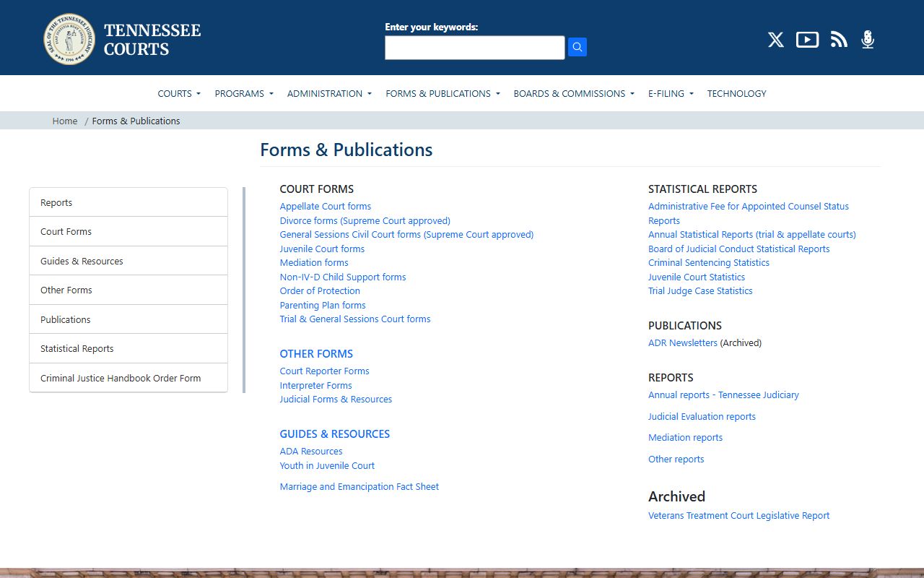The height and width of the screenshot is (578, 924).
Task: Click the Tennessee Courts seal logo
Action: [69, 39]
